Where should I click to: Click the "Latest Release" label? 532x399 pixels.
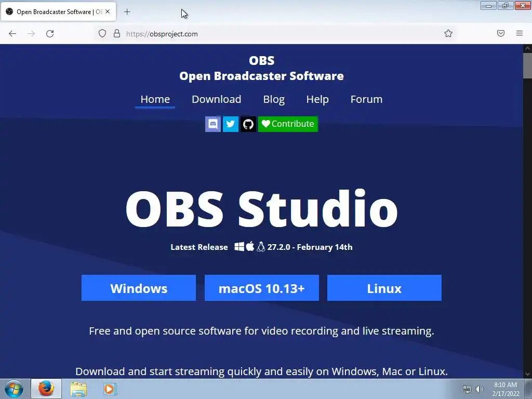(199, 247)
